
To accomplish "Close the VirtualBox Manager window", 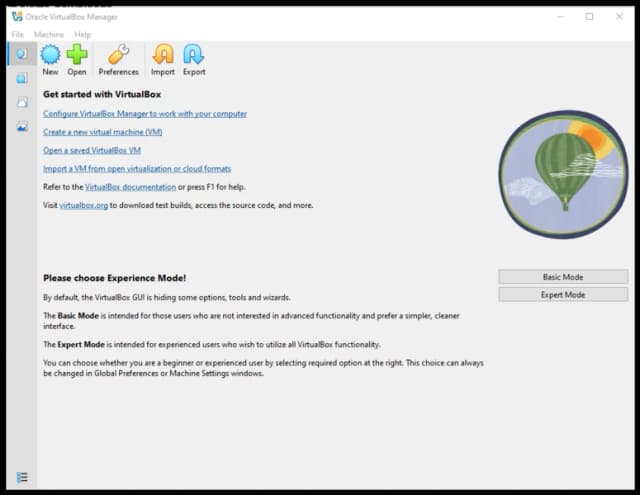I will pyautogui.click(x=619, y=17).
